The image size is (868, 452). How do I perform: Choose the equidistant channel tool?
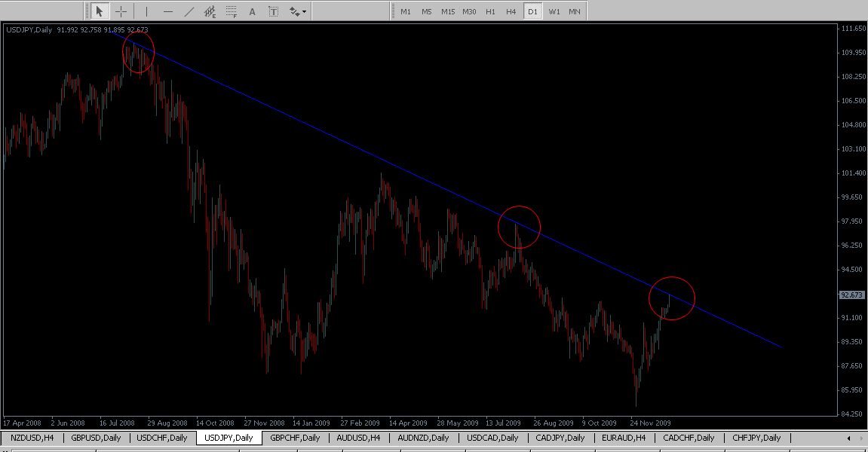click(210, 11)
